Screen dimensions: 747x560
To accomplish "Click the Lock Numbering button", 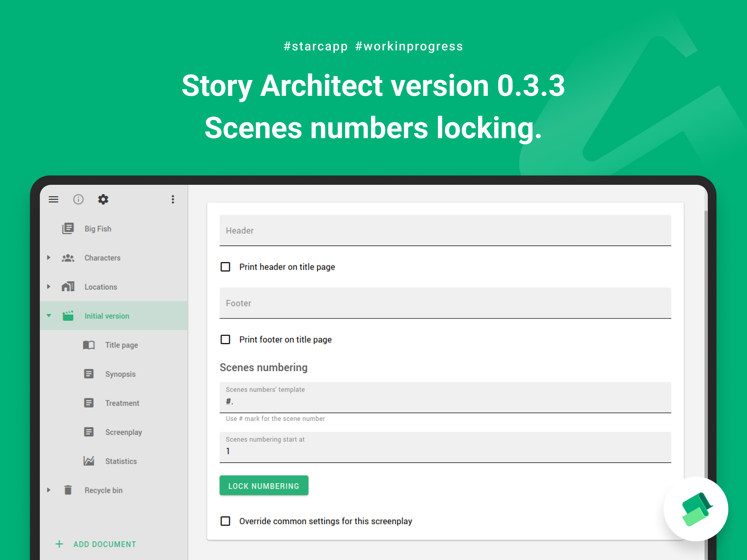I will pyautogui.click(x=264, y=485).
